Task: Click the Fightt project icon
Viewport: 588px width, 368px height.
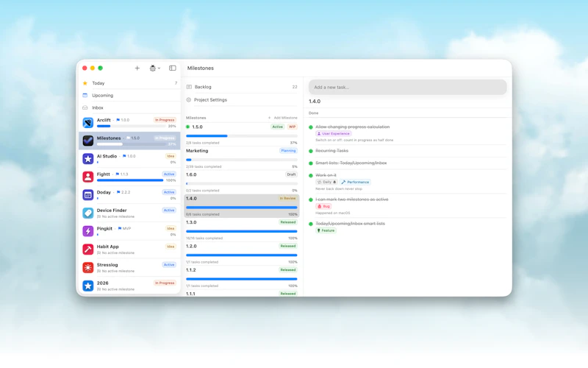Action: (88, 177)
